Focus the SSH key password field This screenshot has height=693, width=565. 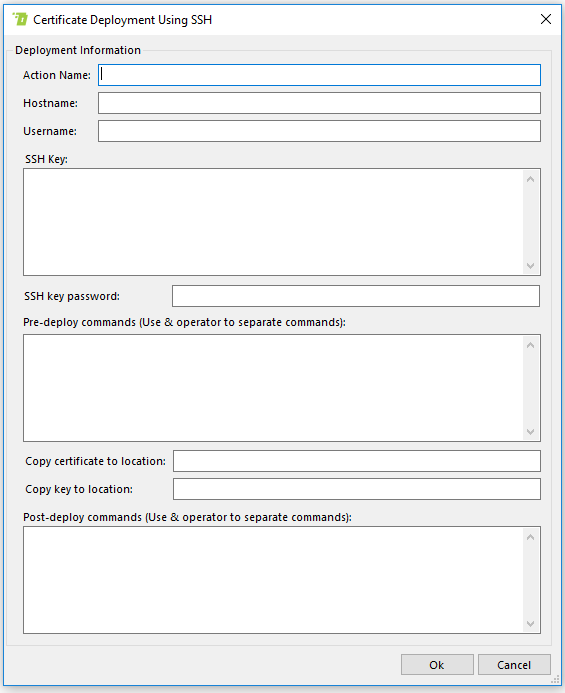point(356,296)
